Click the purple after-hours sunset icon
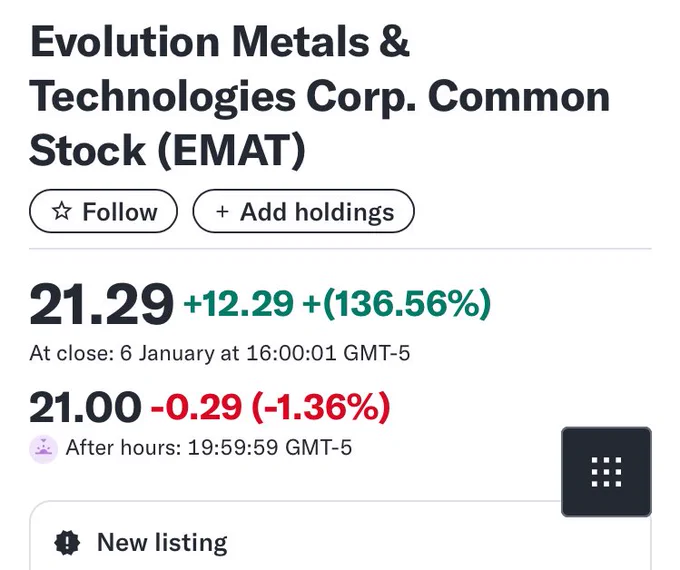 point(43,449)
